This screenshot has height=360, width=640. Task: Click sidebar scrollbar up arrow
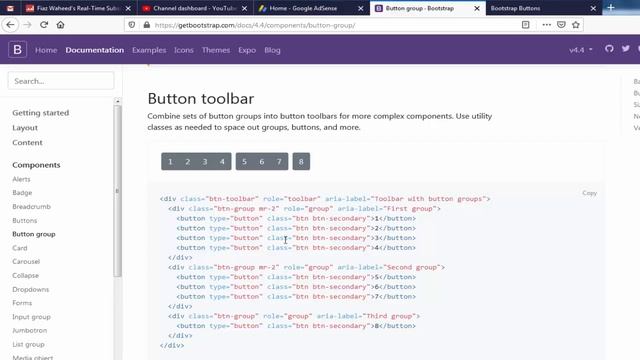tap(118, 100)
